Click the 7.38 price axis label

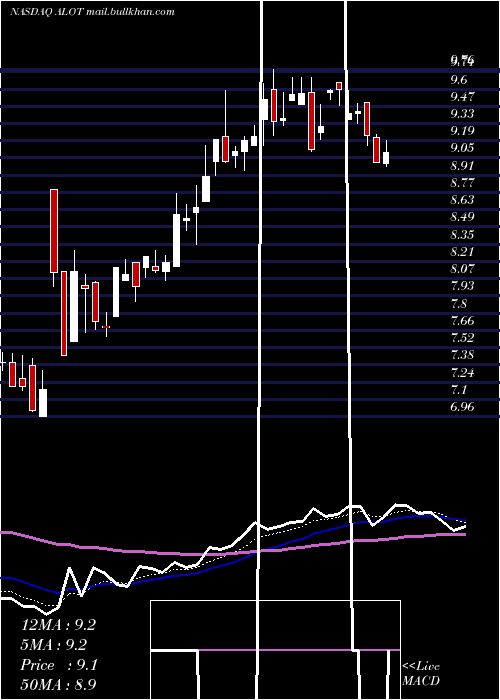point(462,355)
